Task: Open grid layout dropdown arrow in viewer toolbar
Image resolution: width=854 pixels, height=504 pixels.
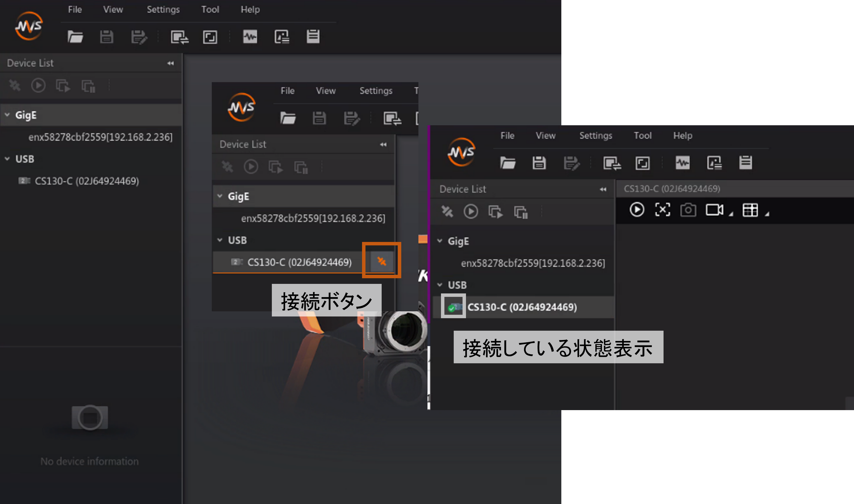Action: coord(767,214)
